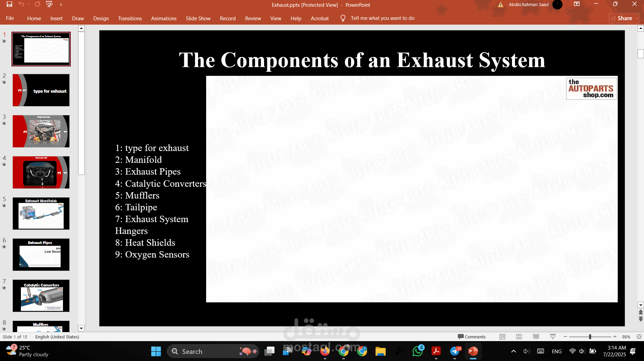Select the Record tab
This screenshot has height=361, width=644.
click(228, 18)
